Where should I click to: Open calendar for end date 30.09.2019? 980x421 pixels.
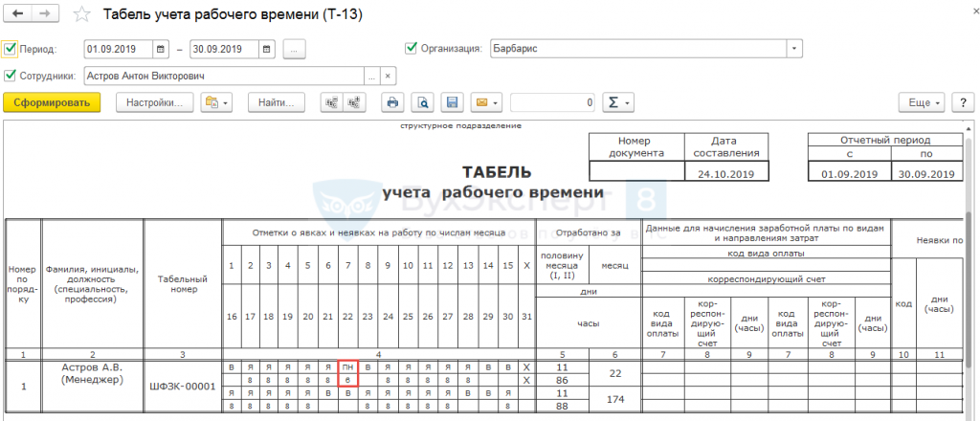coord(268,49)
